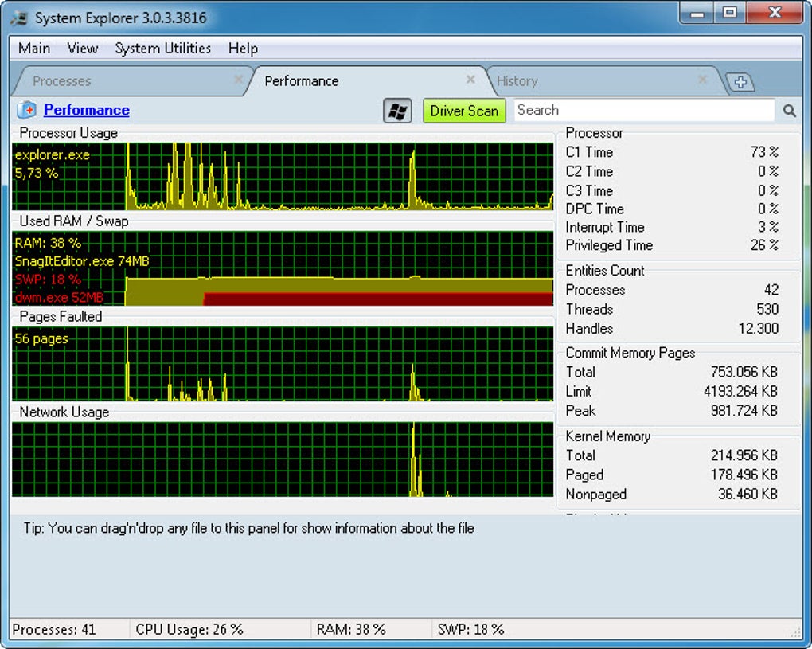Click the Paged value 178.496 KB
Screen dimensions: 812x649
pyautogui.click(x=744, y=475)
